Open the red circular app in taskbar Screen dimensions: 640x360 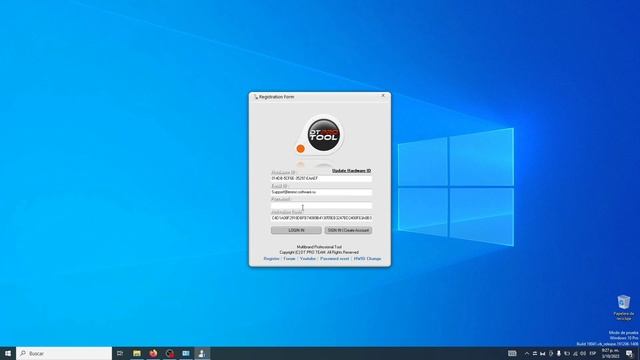(170, 353)
